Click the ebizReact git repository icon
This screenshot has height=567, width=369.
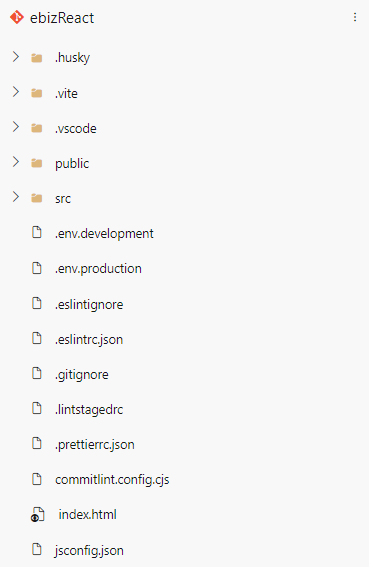(x=17, y=17)
